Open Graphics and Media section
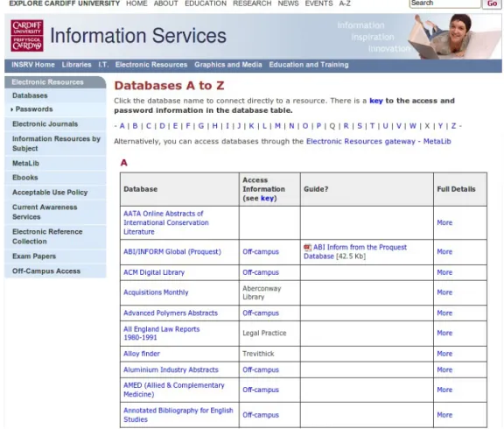This screenshot has width=504, height=429. 227,65
